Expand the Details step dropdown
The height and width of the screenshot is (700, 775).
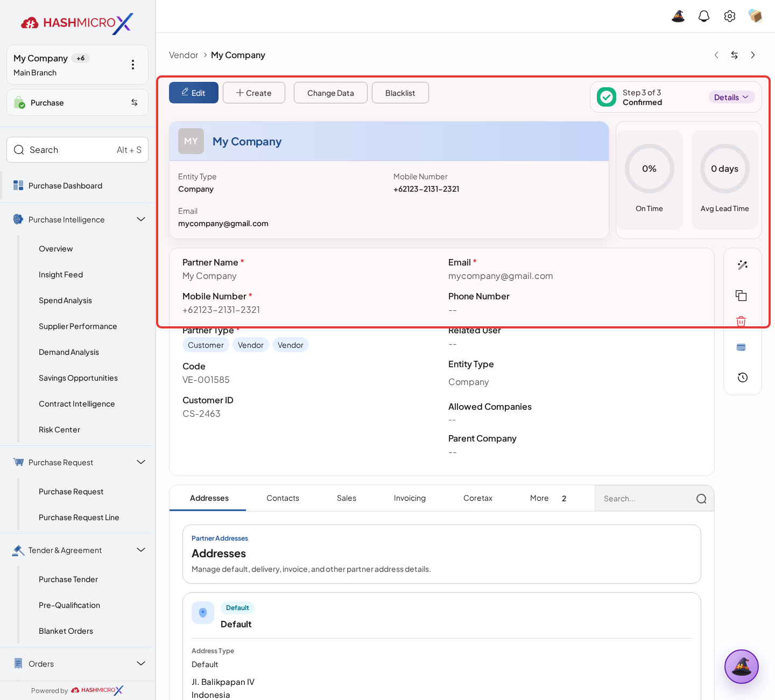pos(731,97)
